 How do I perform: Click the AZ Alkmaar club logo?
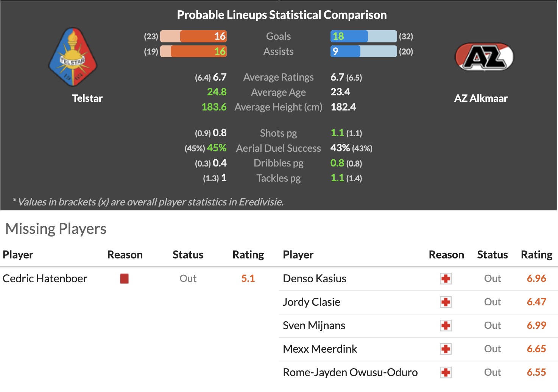click(484, 57)
